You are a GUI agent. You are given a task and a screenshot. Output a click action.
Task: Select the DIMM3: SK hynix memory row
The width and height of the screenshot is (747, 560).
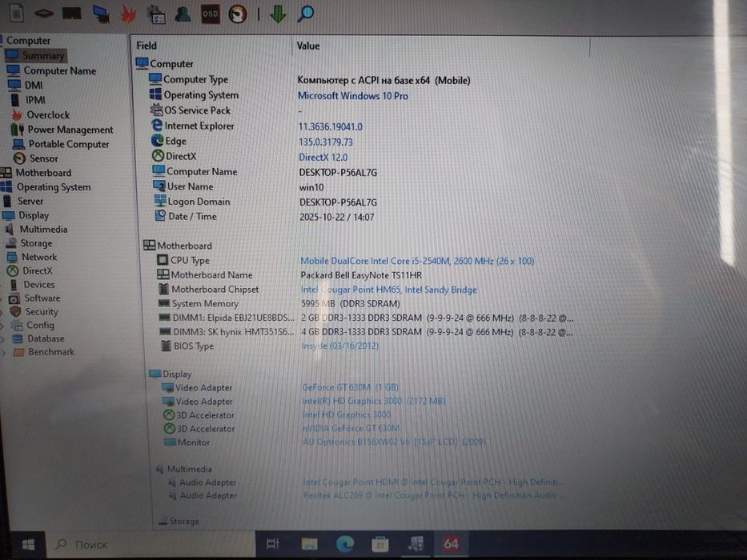click(366, 332)
